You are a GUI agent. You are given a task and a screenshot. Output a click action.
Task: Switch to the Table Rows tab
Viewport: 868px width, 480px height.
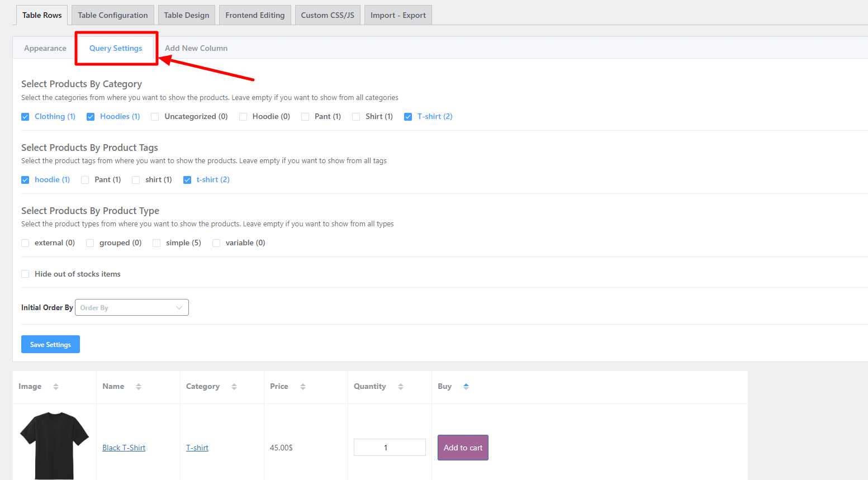[42, 15]
